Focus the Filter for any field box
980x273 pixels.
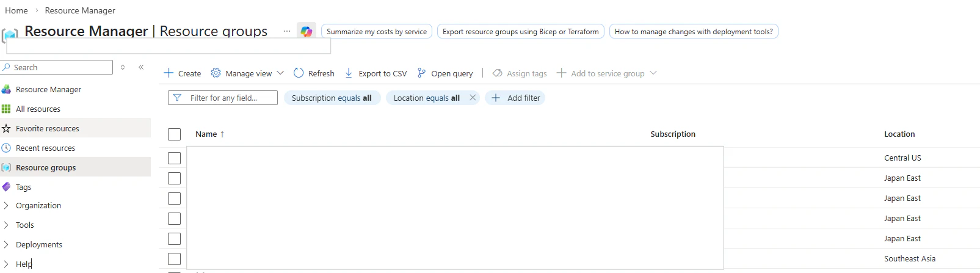tap(223, 98)
